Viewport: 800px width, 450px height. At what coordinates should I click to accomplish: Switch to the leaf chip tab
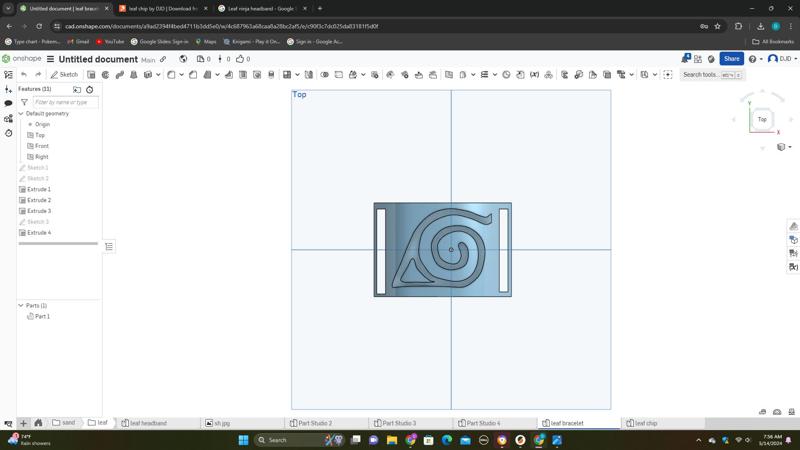tap(646, 423)
